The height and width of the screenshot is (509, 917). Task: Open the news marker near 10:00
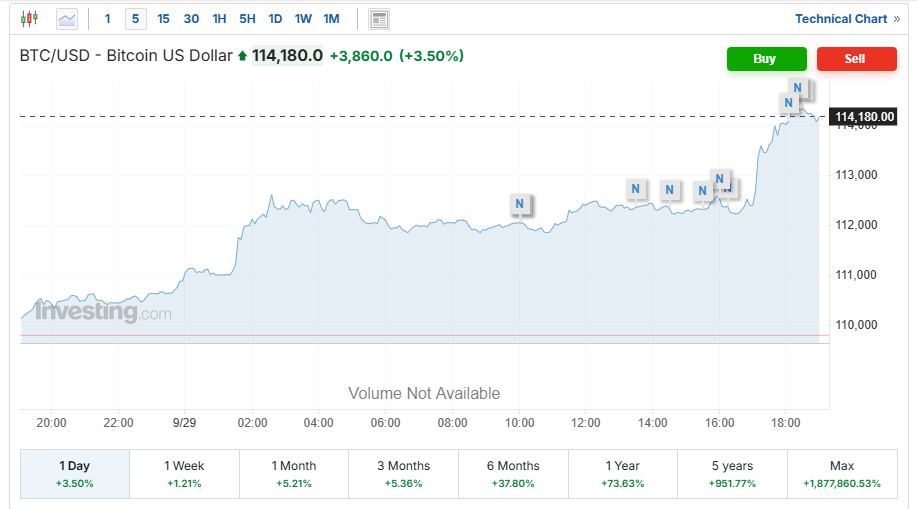click(519, 204)
